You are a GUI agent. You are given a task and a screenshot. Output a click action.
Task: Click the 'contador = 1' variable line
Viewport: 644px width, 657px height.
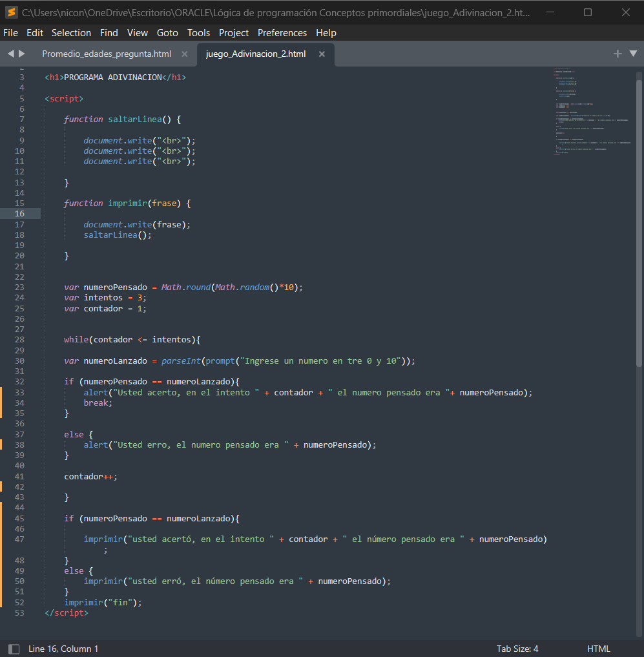pyautogui.click(x=105, y=309)
